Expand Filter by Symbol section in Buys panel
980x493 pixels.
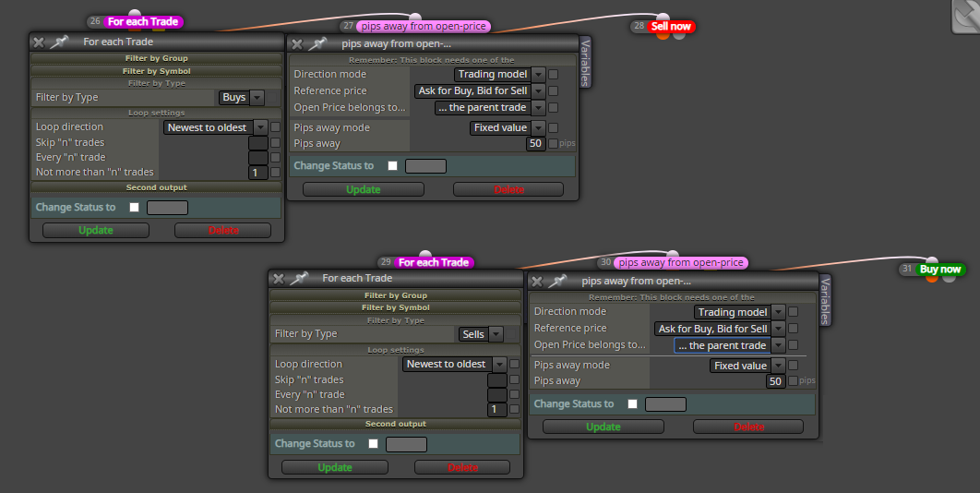156,71
